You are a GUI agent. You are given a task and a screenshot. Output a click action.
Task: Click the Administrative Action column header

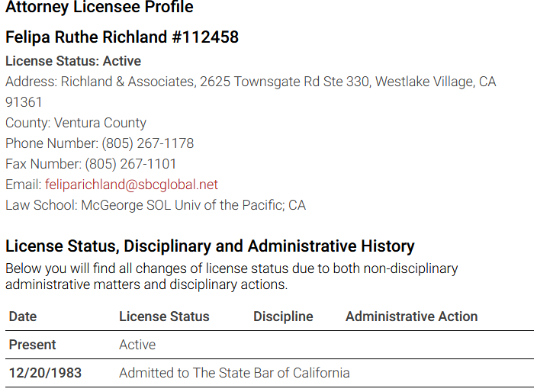click(x=411, y=316)
